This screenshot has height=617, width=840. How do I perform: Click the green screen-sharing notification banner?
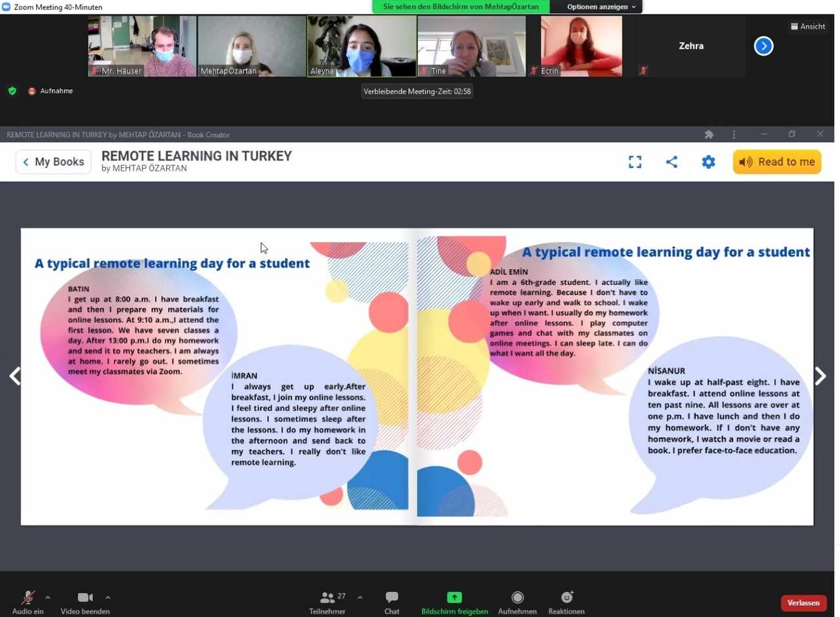point(461,7)
